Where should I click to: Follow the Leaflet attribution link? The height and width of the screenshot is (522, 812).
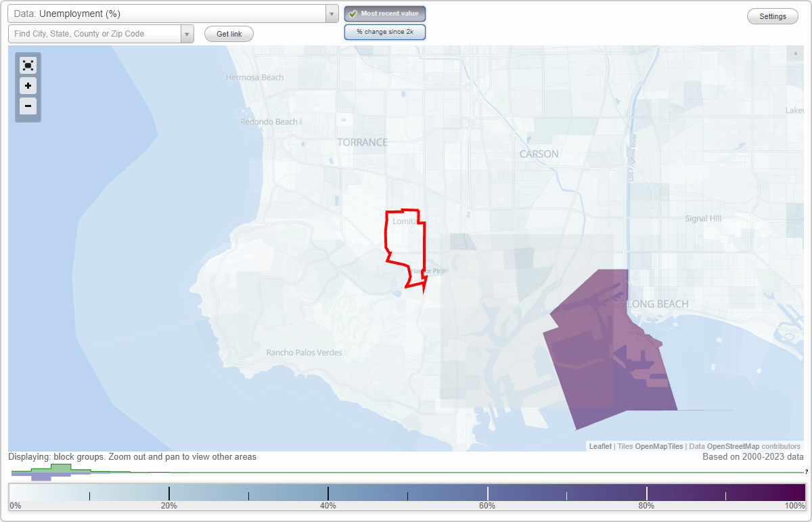click(x=599, y=446)
